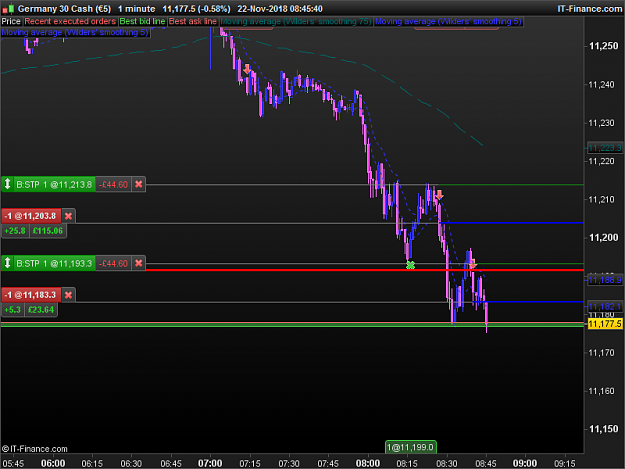Click the move handle of stop order 11,193.3
This screenshot has height=469, width=625.
[7, 263]
